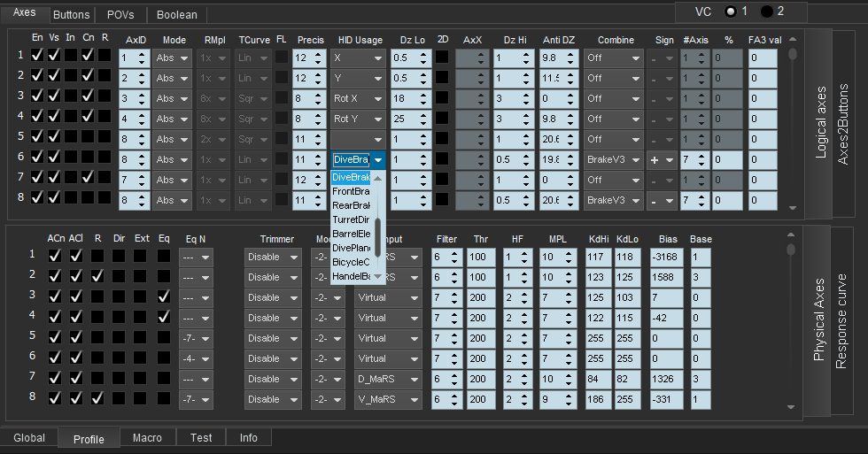Open the Axes2Buttons side tab
This screenshot has height=454, width=868.
(x=842, y=124)
